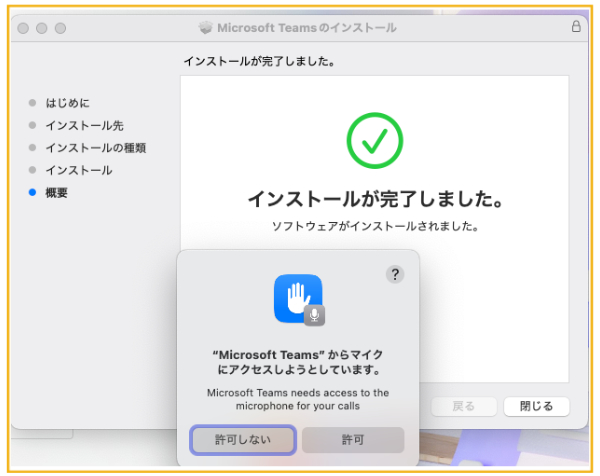
Task: Deny microphone access with 許可しない
Action: coord(243,440)
